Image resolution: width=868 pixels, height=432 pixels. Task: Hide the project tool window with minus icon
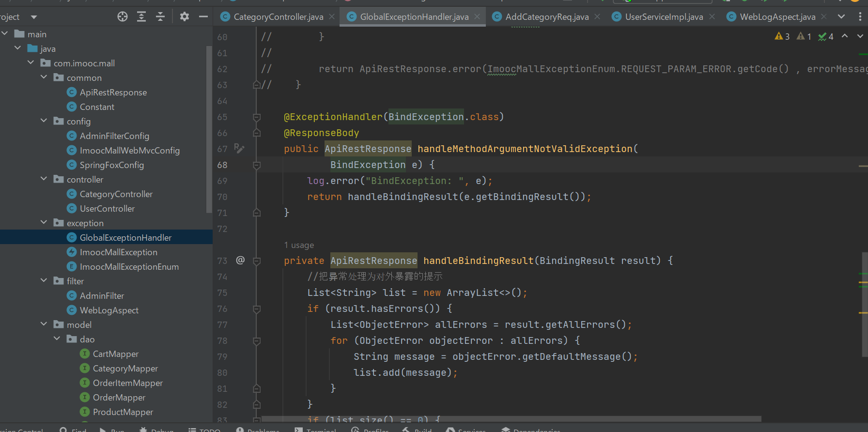click(203, 17)
